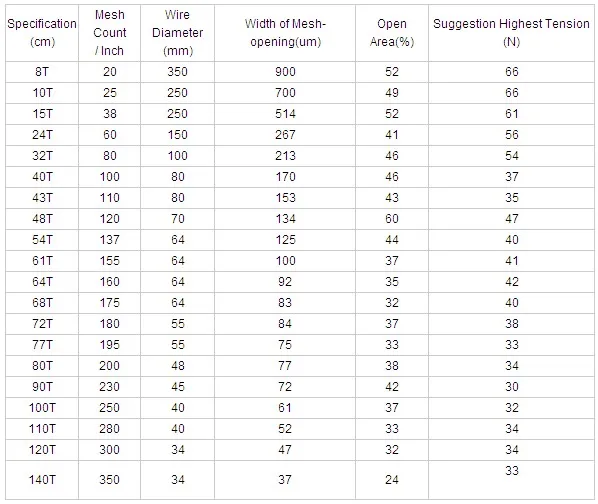
Task: Click the 900 mesh-opening value
Action: click(285, 72)
